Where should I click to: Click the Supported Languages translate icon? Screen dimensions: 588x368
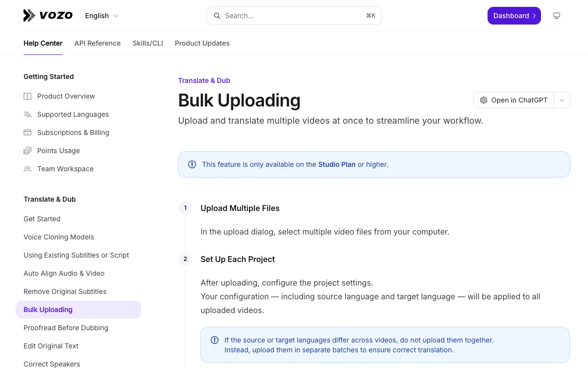click(27, 114)
